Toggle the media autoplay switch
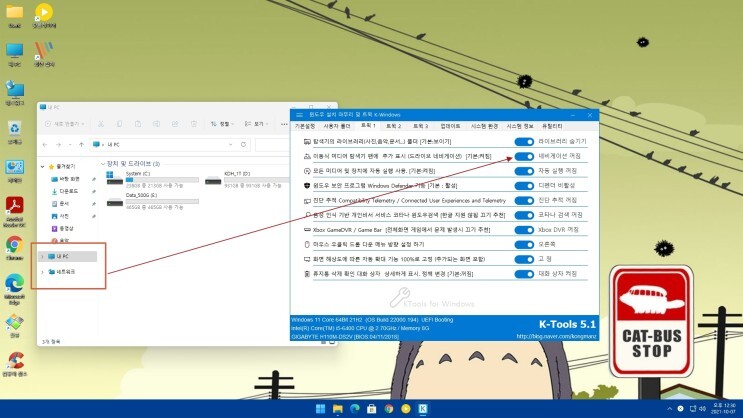Screen dimensions: 743x418 click(x=524, y=171)
